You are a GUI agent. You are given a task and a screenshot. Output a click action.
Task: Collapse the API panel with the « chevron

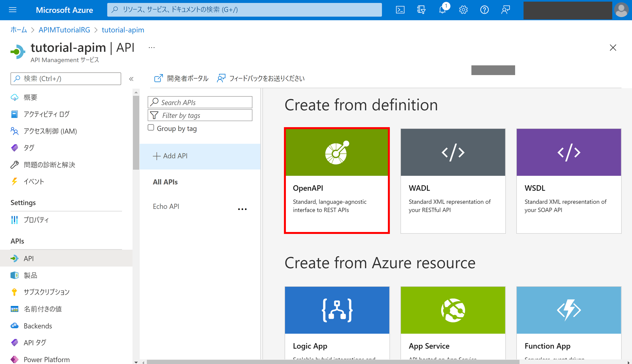pos(131,79)
